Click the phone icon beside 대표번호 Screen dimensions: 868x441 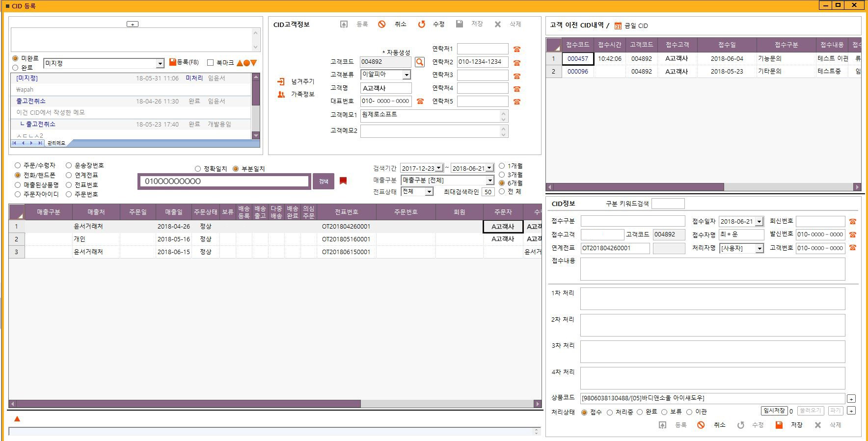tap(420, 101)
